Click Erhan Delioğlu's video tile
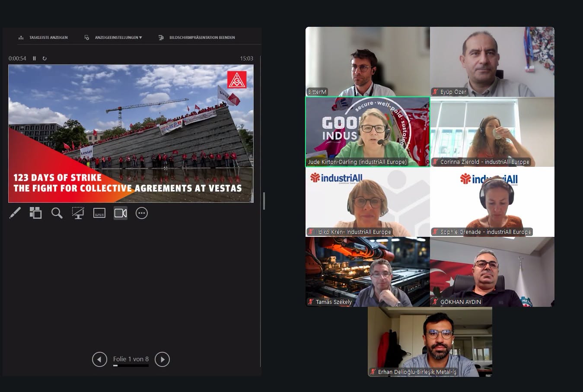The height and width of the screenshot is (392, 583). point(430,342)
